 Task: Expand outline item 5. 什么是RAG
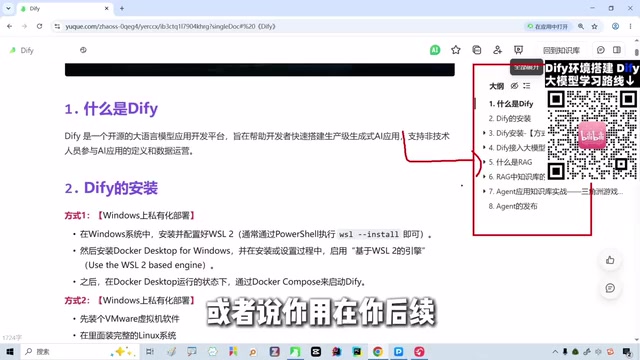point(484,162)
